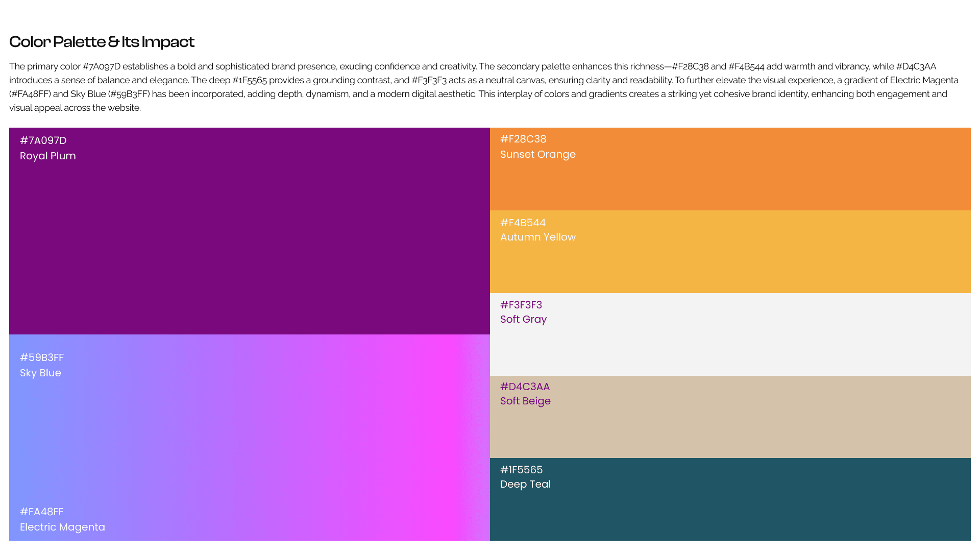
Task: Click the #59B3FF Sky Blue label
Action: point(41,357)
